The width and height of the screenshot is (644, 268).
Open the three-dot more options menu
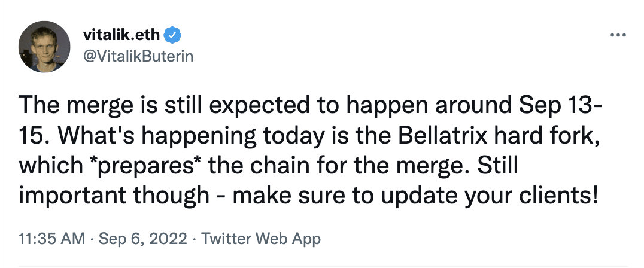(618, 36)
